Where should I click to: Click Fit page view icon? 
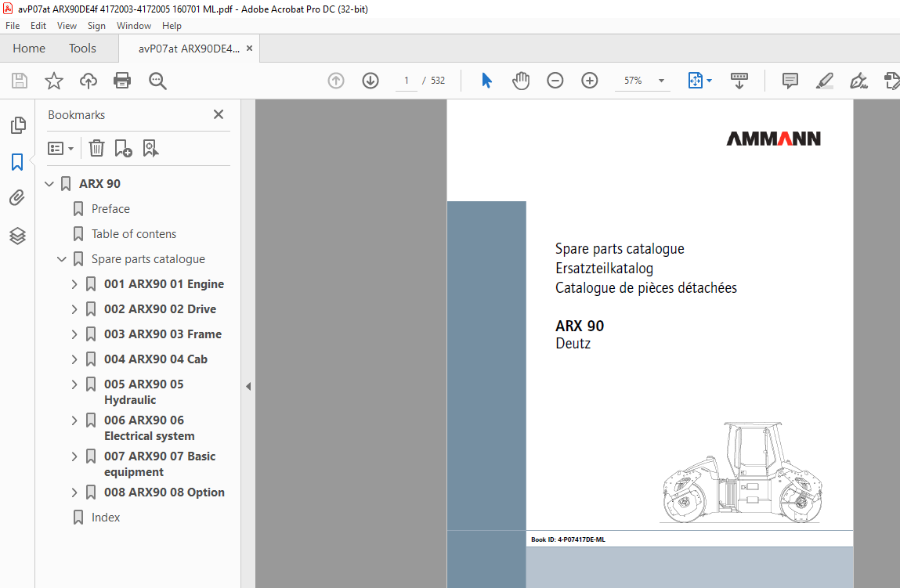click(695, 81)
